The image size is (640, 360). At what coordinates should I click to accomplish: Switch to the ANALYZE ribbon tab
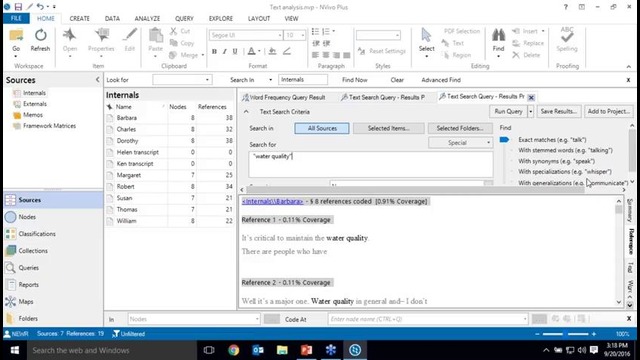(x=147, y=18)
